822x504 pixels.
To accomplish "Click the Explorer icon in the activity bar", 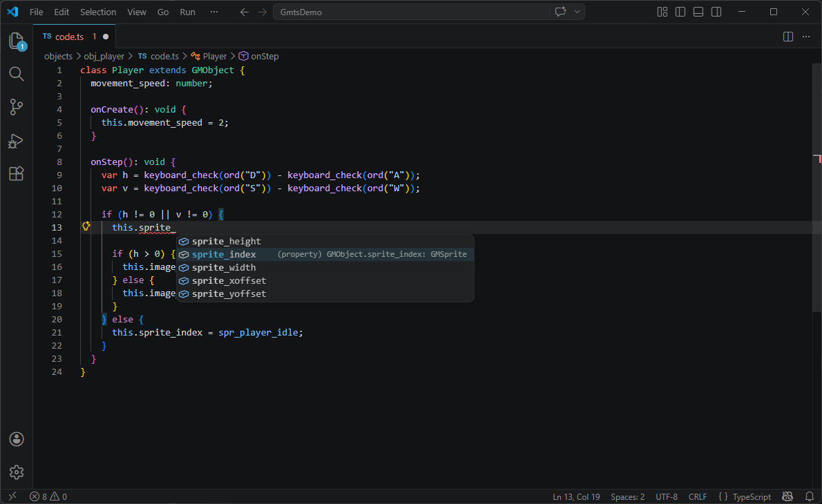I will point(17,40).
